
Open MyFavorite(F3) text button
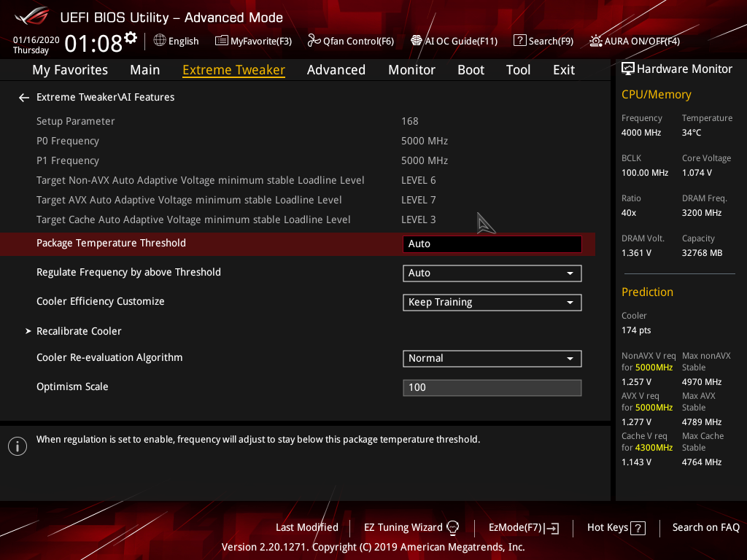coord(261,42)
